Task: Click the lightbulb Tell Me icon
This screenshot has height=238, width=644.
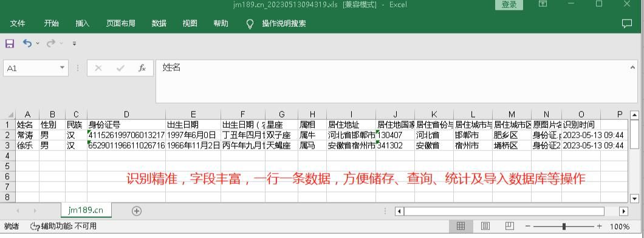Action: click(x=250, y=24)
